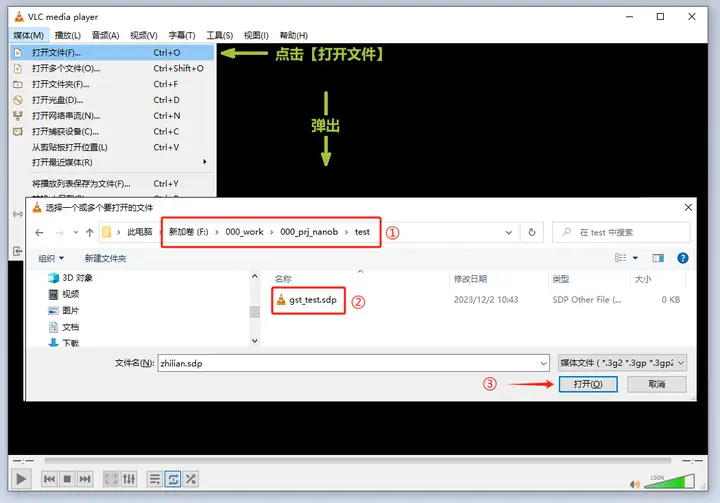The width and height of the screenshot is (720, 503).
Task: Refresh the folder view
Action: coord(532,232)
